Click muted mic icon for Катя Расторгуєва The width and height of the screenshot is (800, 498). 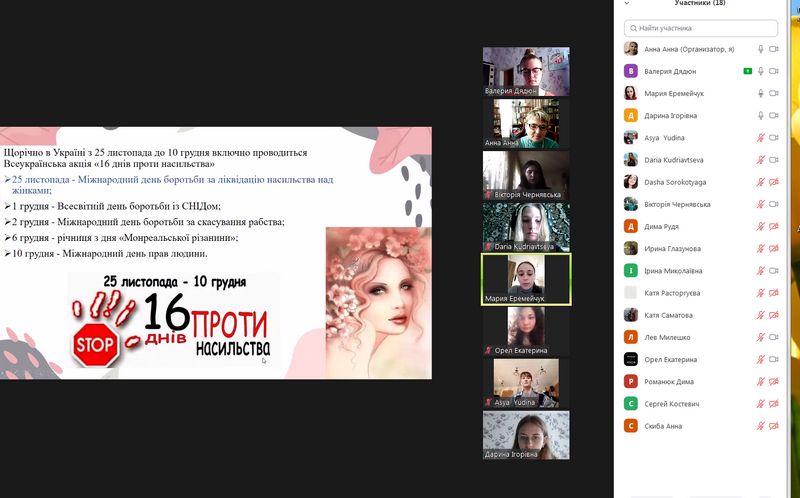[760, 293]
